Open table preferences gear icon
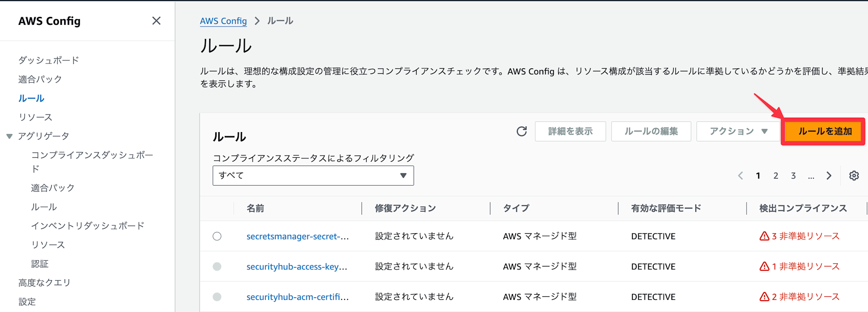The width and height of the screenshot is (868, 312). [854, 176]
